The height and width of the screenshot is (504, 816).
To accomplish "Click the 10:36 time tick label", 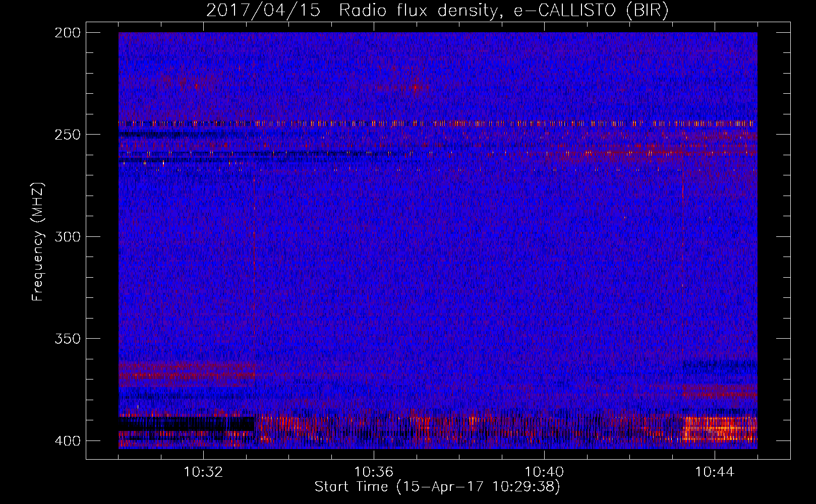I will click(x=374, y=472).
